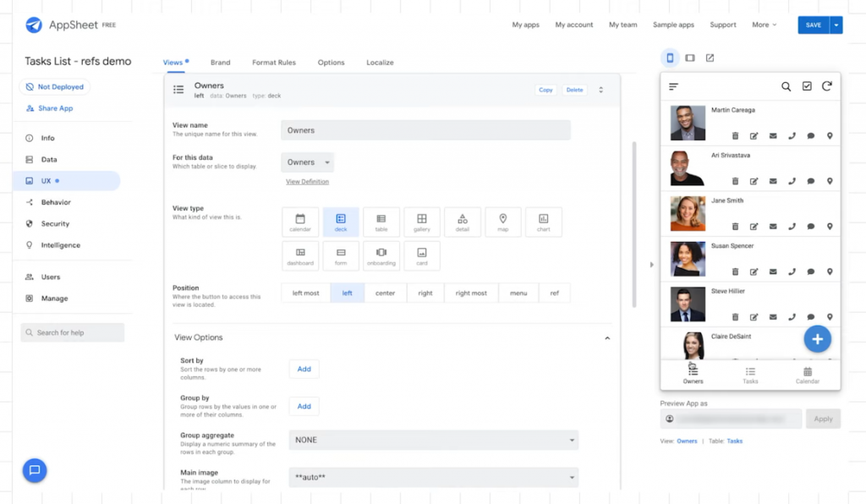Viewport: 866px width, 504px height.
Task: Click map pin icon for Susan Spencer
Action: 830,271
